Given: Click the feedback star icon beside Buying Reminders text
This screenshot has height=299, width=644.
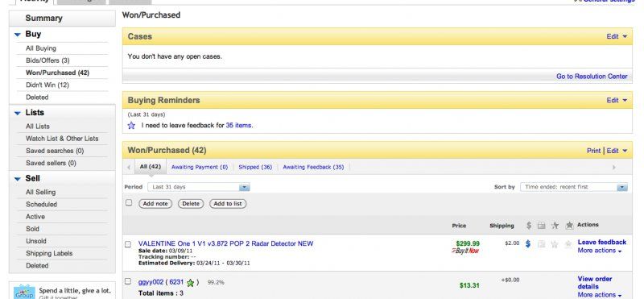Looking at the screenshot, I should click(x=131, y=126).
